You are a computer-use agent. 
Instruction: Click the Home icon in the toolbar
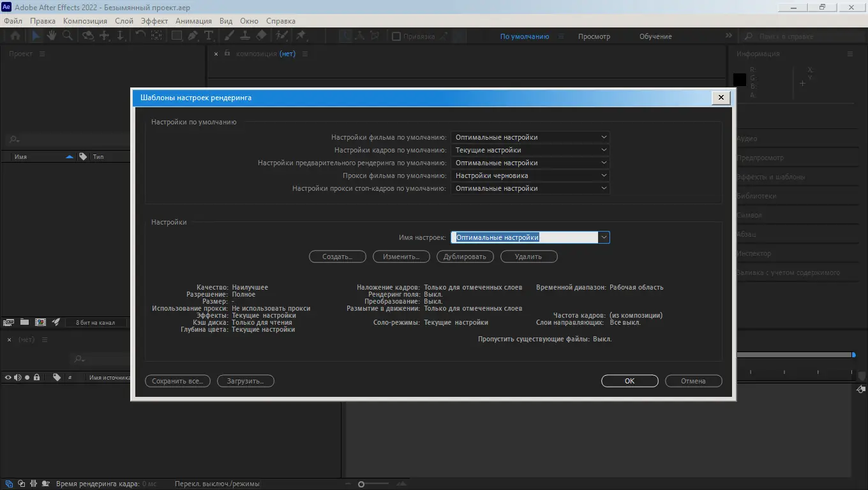pos(16,35)
